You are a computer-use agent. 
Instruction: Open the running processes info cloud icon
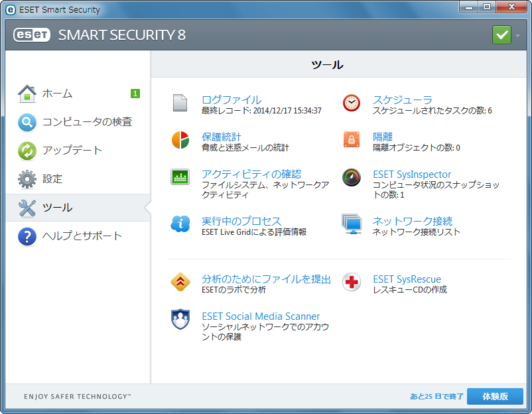coord(180,224)
